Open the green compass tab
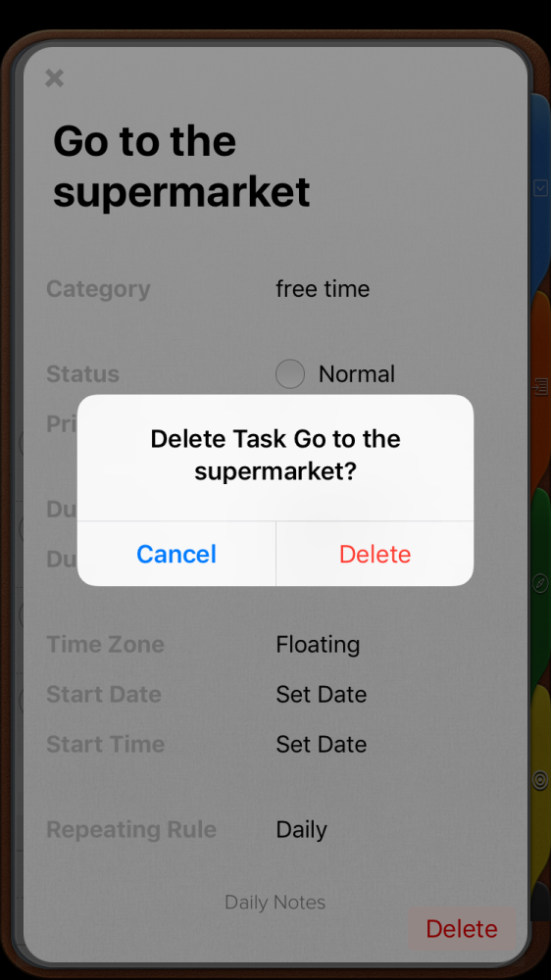The width and height of the screenshot is (551, 980). [x=540, y=584]
